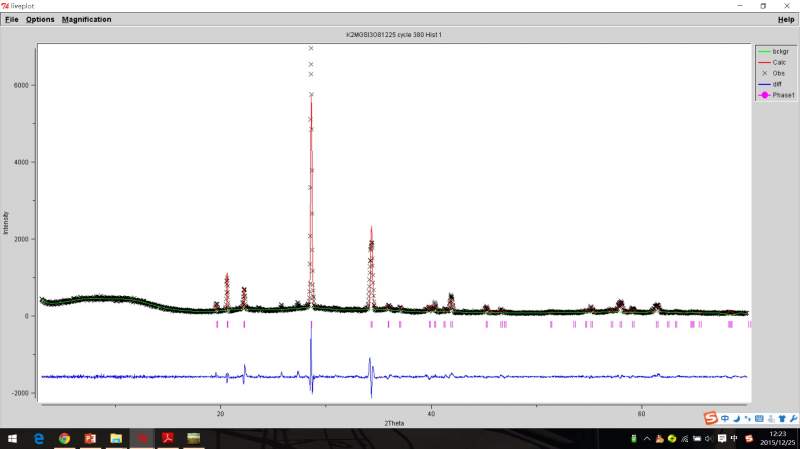Image resolution: width=800 pixels, height=449 pixels.
Task: Click the tray IME language indicator
Action: [x=734, y=439]
